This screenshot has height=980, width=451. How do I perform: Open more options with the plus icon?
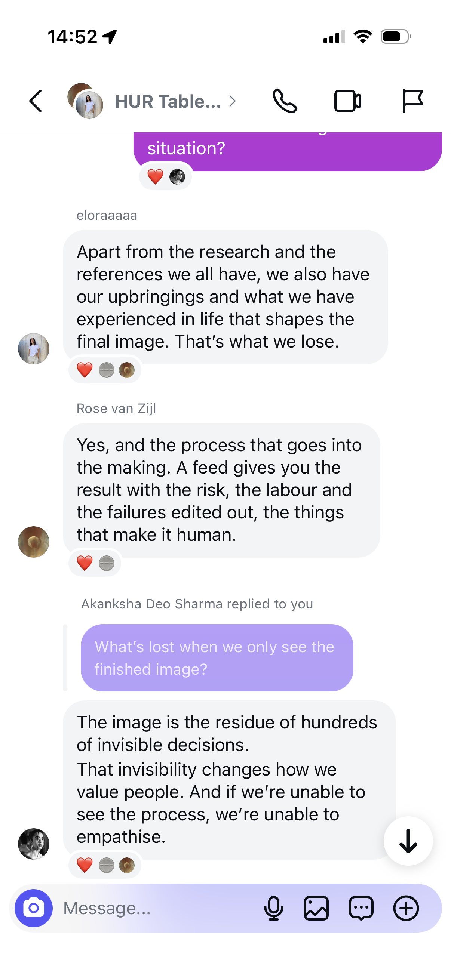point(406,908)
